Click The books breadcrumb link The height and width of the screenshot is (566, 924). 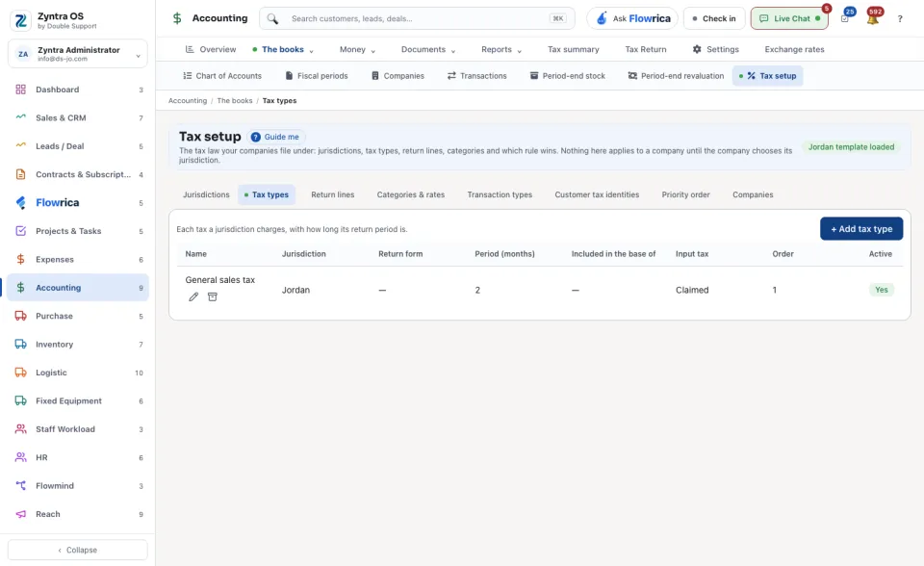click(x=235, y=101)
